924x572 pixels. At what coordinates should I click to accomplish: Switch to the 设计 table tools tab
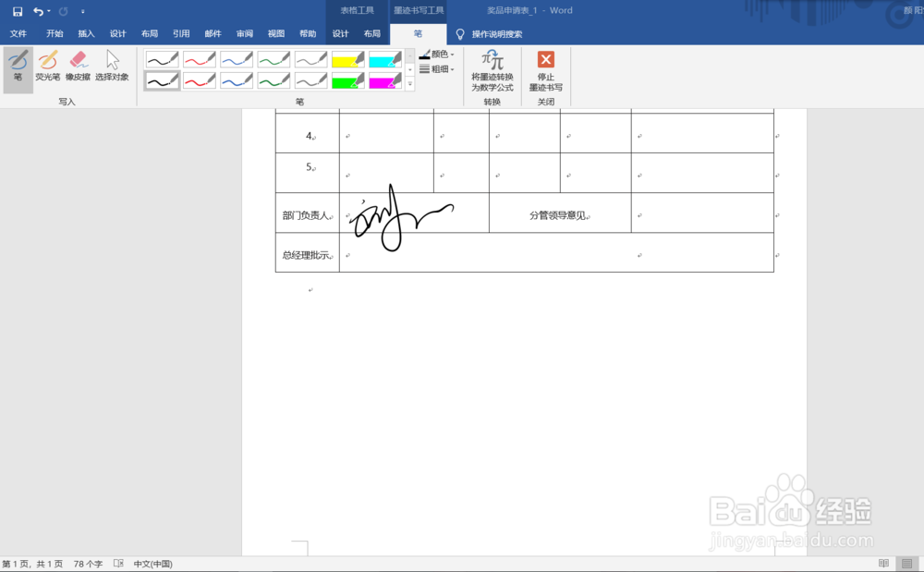point(341,33)
